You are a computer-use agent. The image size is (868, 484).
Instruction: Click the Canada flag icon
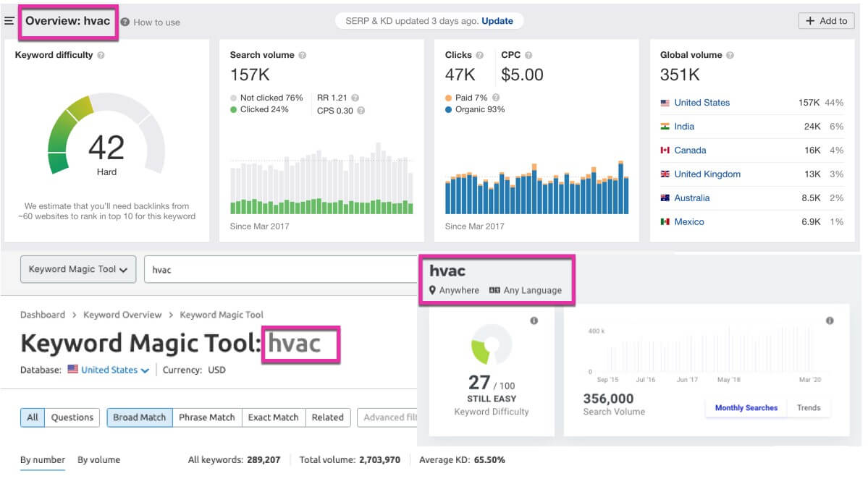(665, 150)
